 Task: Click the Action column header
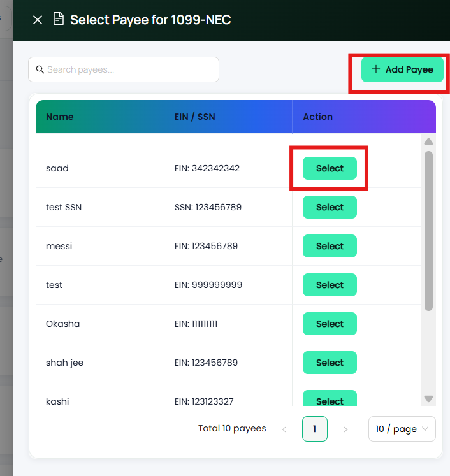(x=356, y=117)
